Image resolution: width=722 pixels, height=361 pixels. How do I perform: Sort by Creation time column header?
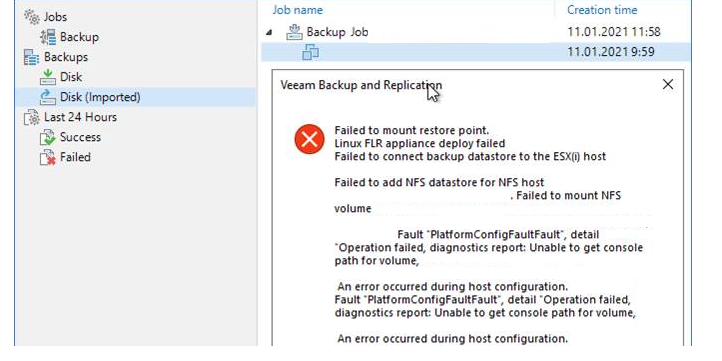(x=602, y=10)
